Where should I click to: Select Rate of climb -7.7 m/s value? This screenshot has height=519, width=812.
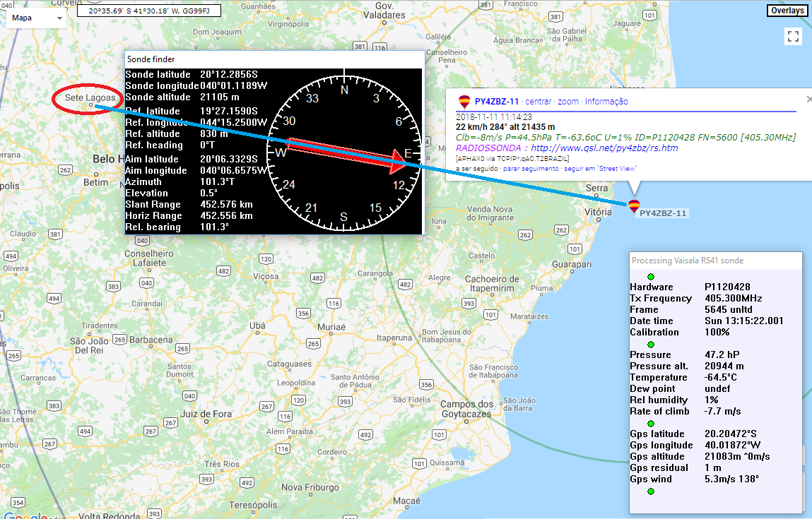click(722, 412)
